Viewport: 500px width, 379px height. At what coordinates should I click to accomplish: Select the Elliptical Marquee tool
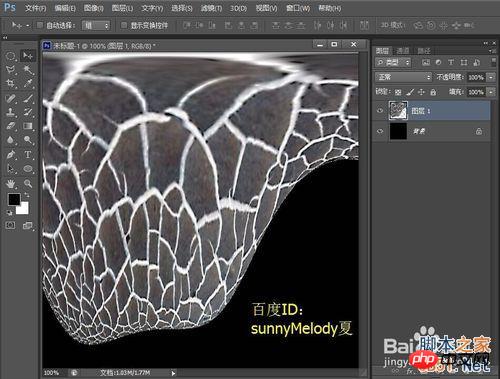point(11,56)
